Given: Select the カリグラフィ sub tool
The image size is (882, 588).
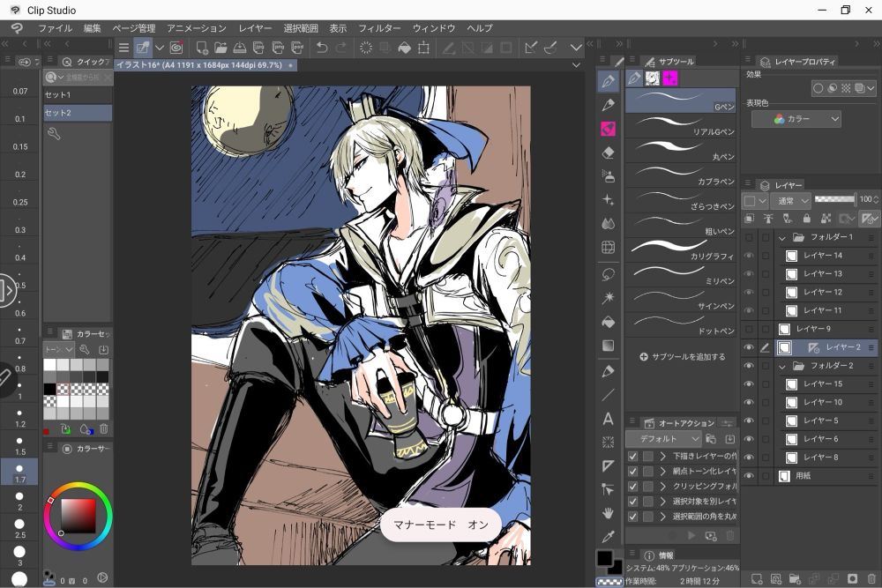Looking at the screenshot, I should click(x=681, y=250).
